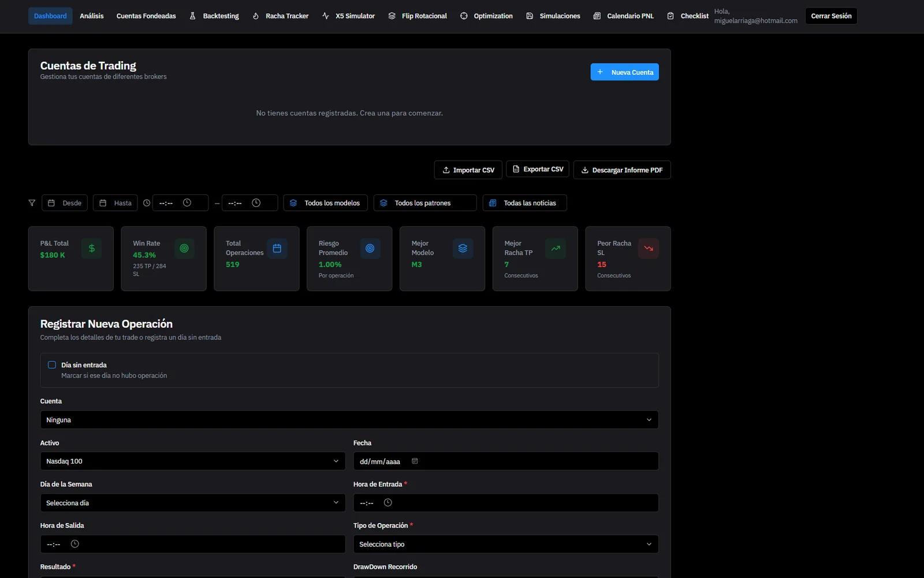Click the Hasta date filter
924x578 pixels.
[115, 203]
